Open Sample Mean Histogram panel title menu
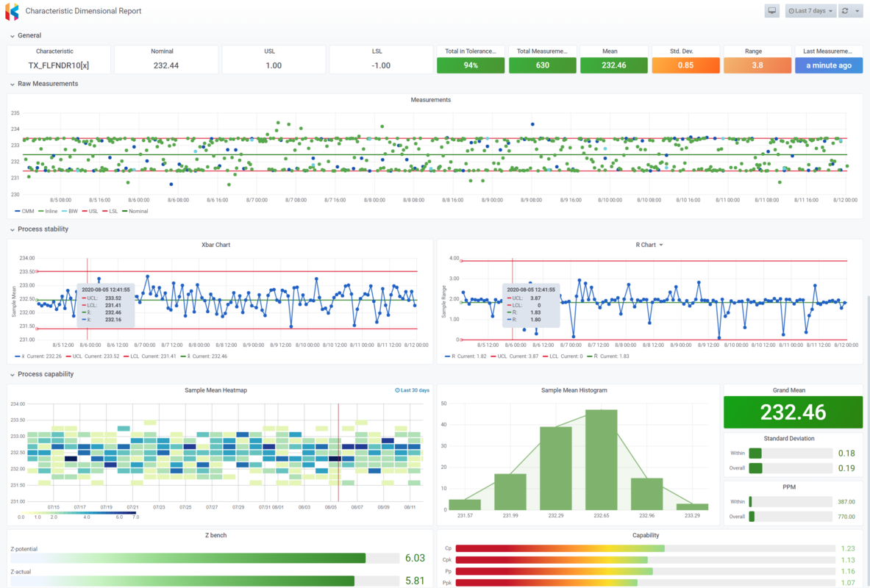The height and width of the screenshot is (588, 870). (x=574, y=390)
